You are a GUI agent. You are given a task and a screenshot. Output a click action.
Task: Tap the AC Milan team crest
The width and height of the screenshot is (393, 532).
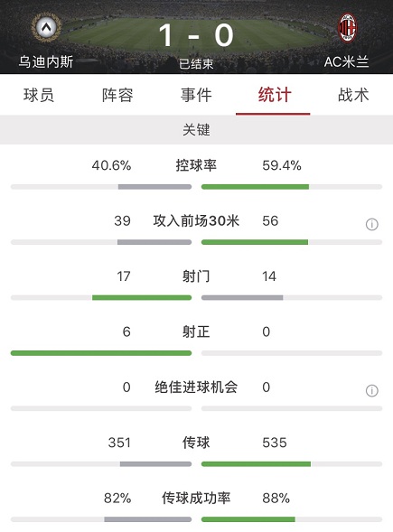click(347, 27)
